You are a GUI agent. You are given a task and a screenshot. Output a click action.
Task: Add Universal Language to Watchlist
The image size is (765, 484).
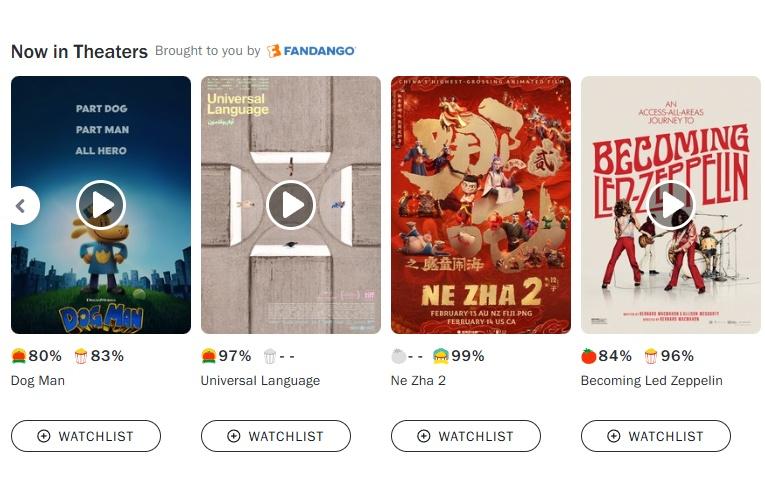(x=276, y=436)
